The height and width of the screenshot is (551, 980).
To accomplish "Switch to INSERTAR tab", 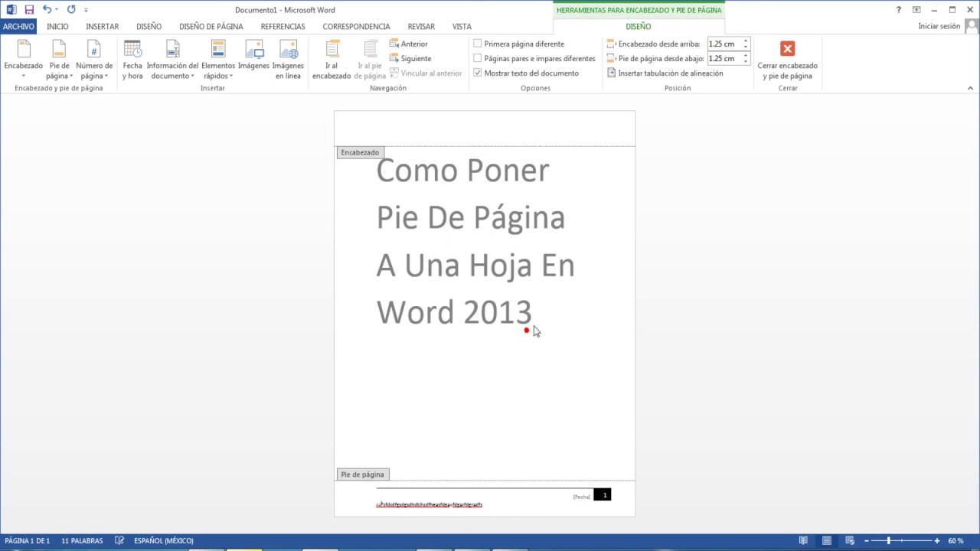I will [x=103, y=26].
